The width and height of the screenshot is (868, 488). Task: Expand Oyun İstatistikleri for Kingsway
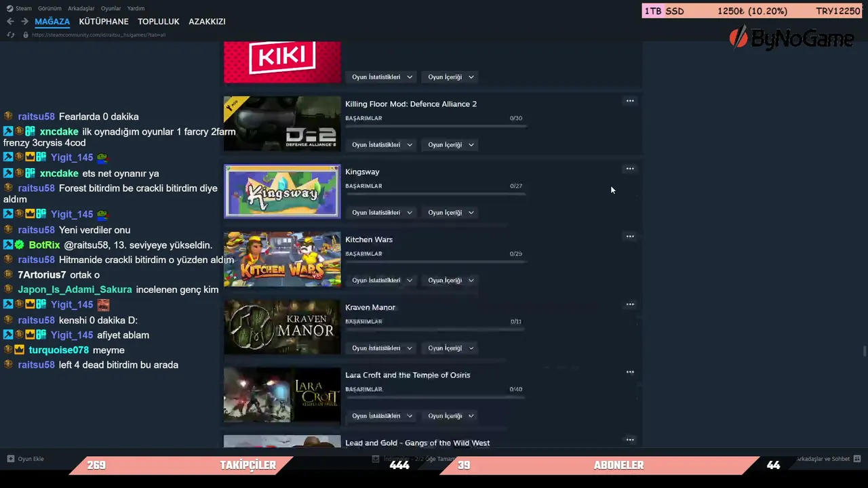(x=382, y=213)
